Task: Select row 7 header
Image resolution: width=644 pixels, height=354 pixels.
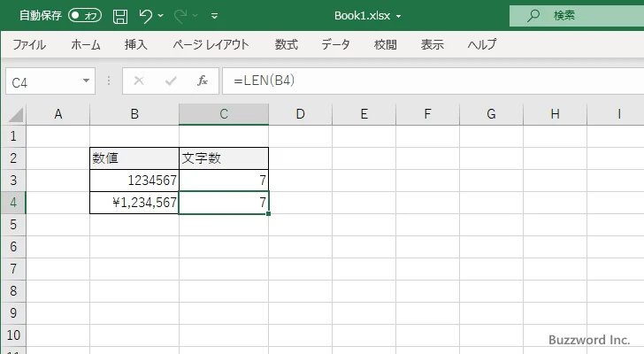Action: [x=13, y=269]
